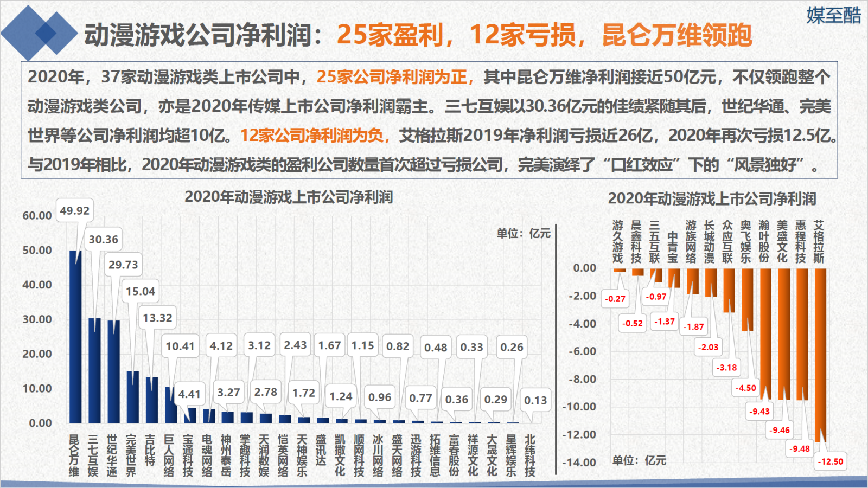Click chart title above the blue bar chart
Viewport: 868px width, 488px height.
pyautogui.click(x=289, y=197)
